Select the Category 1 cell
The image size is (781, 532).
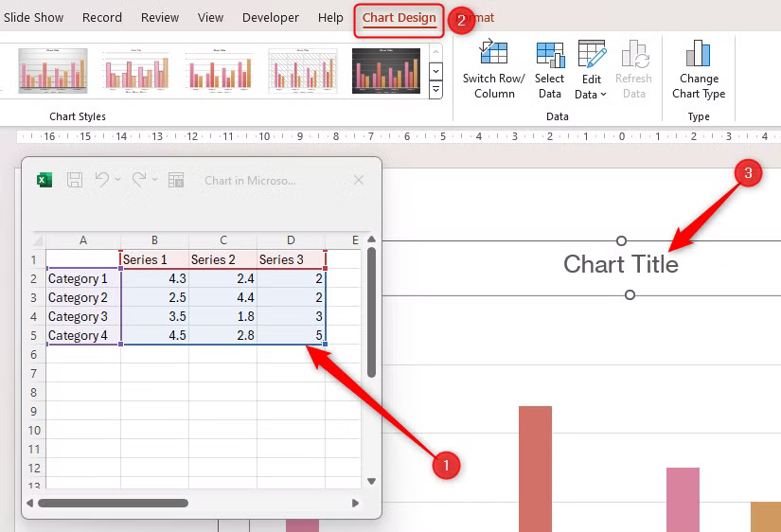[83, 278]
